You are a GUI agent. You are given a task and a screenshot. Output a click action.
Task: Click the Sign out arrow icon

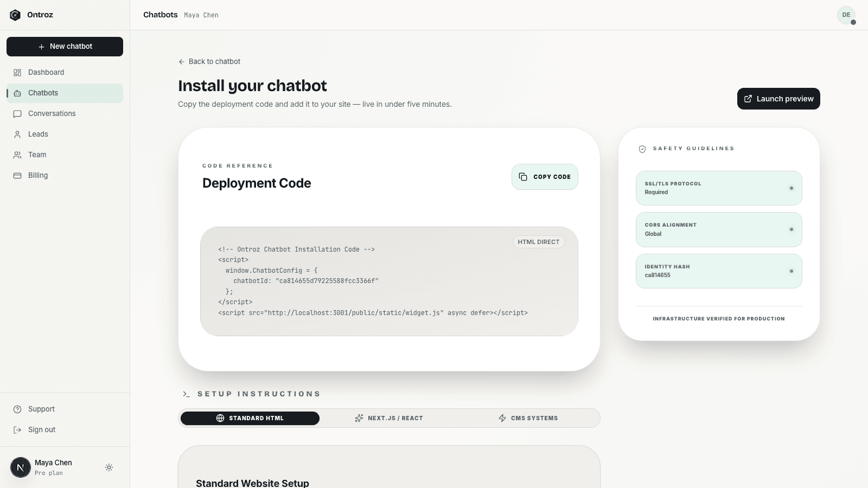(x=17, y=430)
